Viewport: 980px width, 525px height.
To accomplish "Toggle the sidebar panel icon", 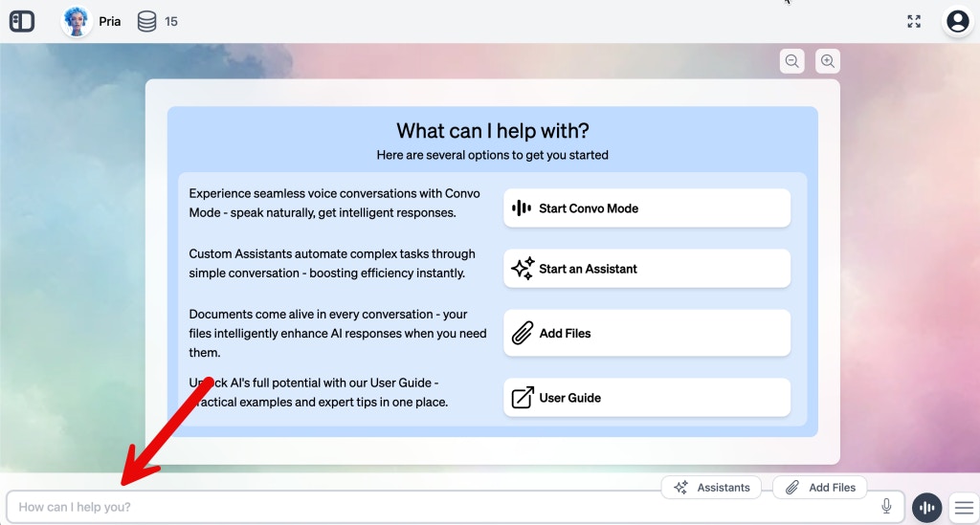I will (x=22, y=21).
